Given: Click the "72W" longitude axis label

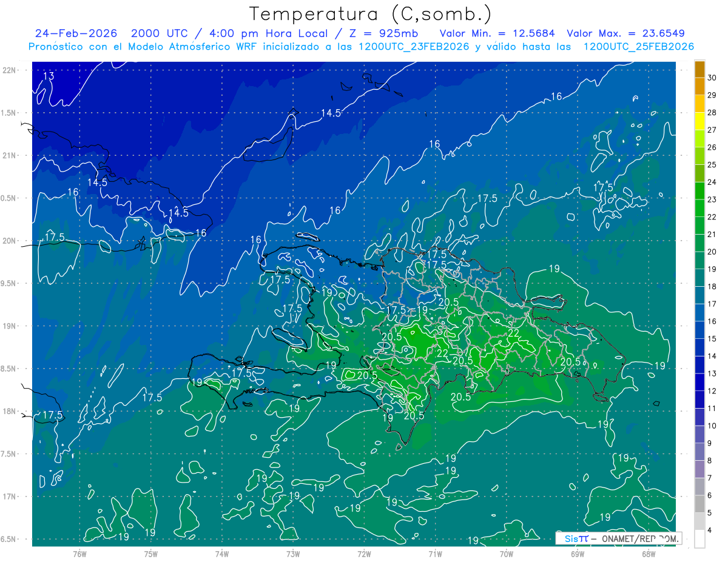Looking at the screenshot, I should 364,554.
